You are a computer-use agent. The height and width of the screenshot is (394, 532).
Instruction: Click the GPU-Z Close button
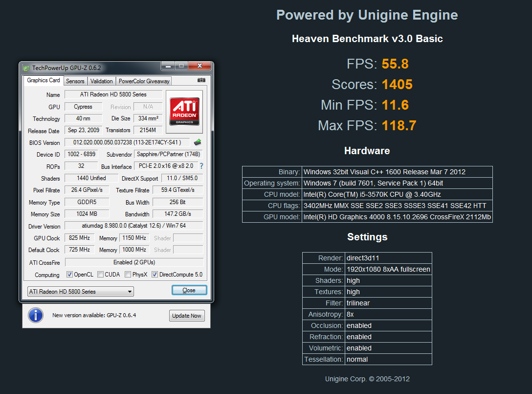(189, 290)
